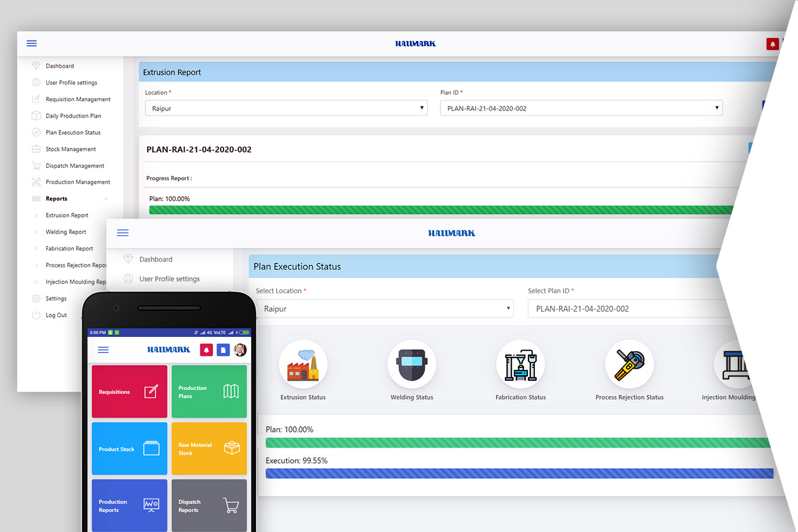Viewport: 798px width, 532px height.
Task: Click Welding Status mask icon
Action: point(412,364)
